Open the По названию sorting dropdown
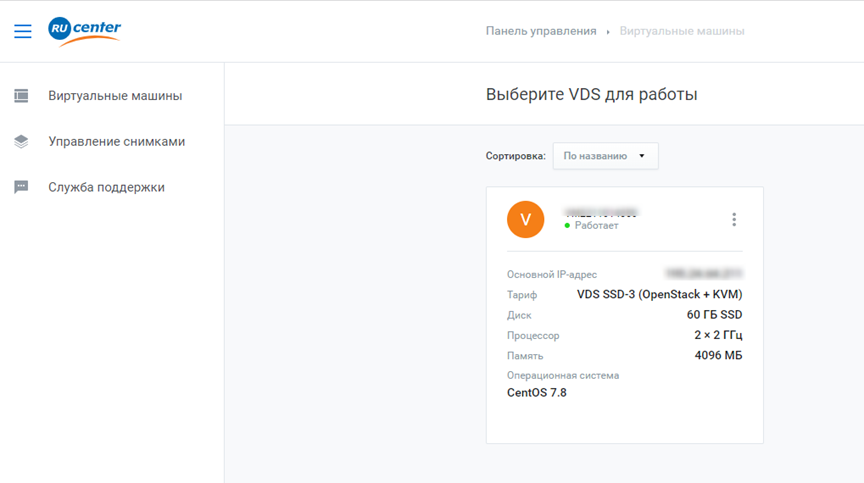This screenshot has width=864, height=483. tap(605, 156)
